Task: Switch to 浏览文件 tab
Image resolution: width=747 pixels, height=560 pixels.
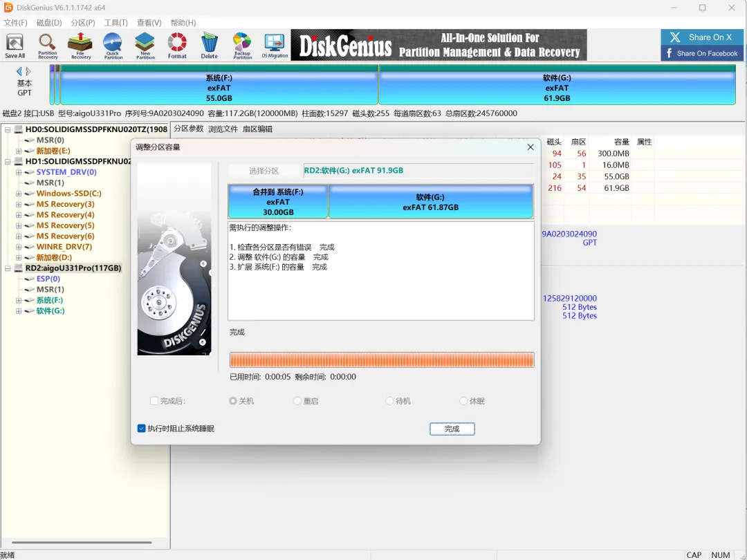Action: 223,129
